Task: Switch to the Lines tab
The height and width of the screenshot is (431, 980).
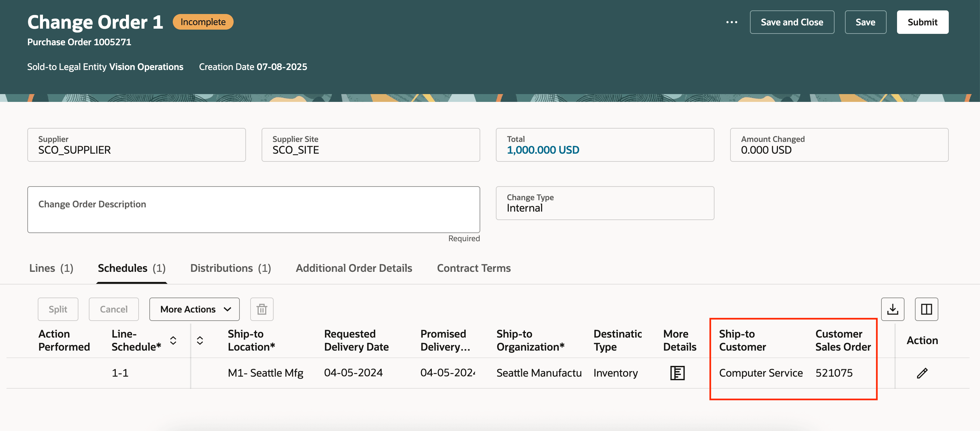Action: coord(51,268)
